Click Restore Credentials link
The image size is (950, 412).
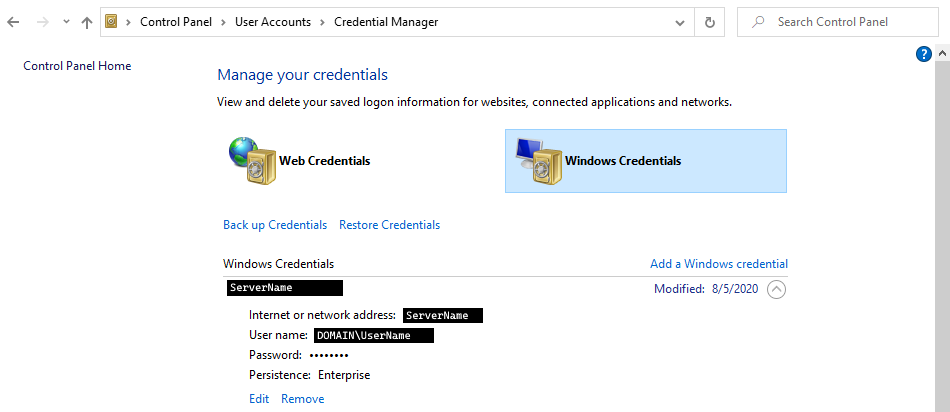pyautogui.click(x=389, y=225)
